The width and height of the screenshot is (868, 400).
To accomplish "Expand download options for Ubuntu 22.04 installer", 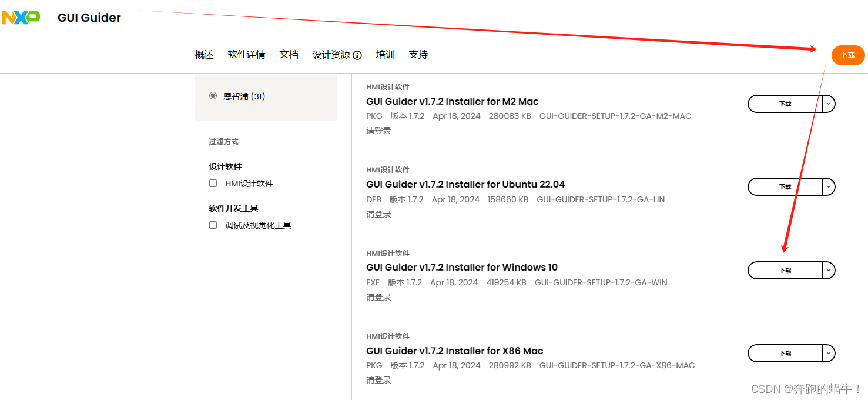I will click(x=829, y=187).
